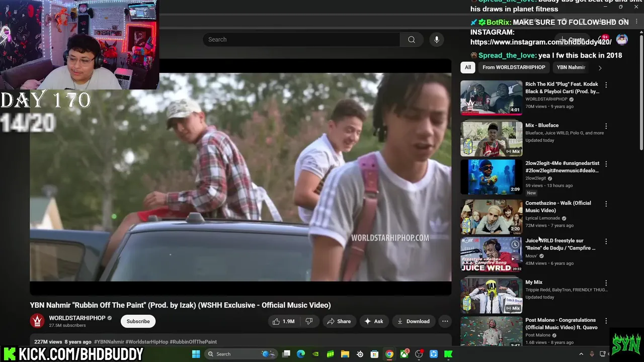Select the YBN Nahmir chip
Viewport: 644px width, 362px height.
click(x=571, y=67)
